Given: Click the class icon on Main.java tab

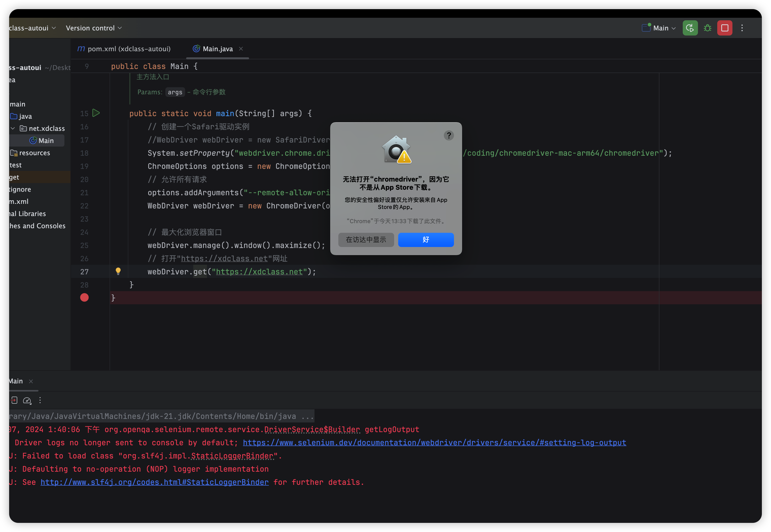Looking at the screenshot, I should pyautogui.click(x=196, y=49).
